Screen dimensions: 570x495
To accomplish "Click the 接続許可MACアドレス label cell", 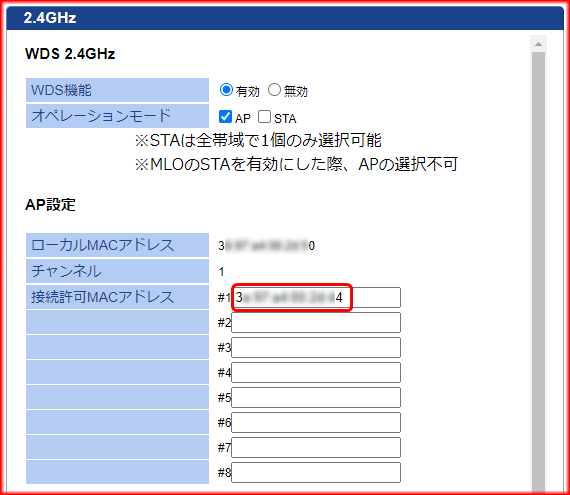I will coord(117,297).
